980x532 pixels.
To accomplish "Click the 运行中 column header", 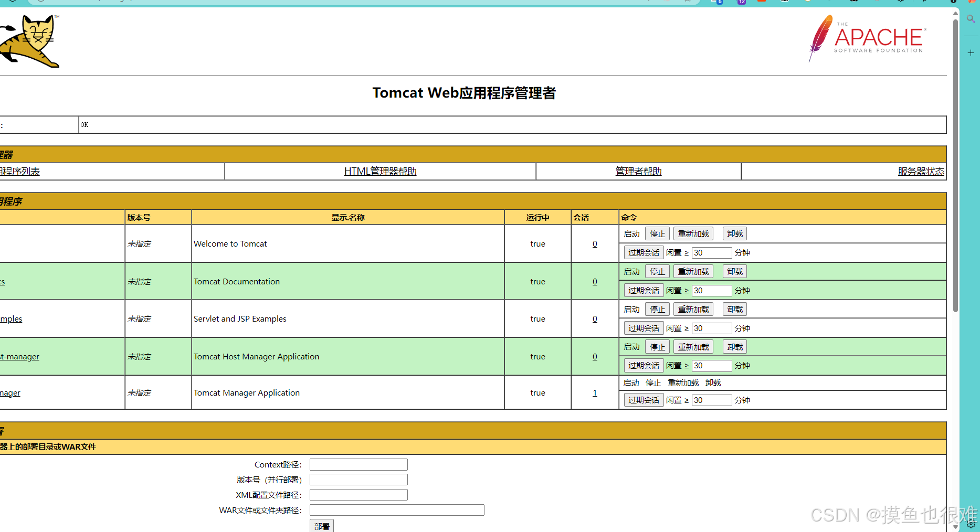I will (538, 218).
